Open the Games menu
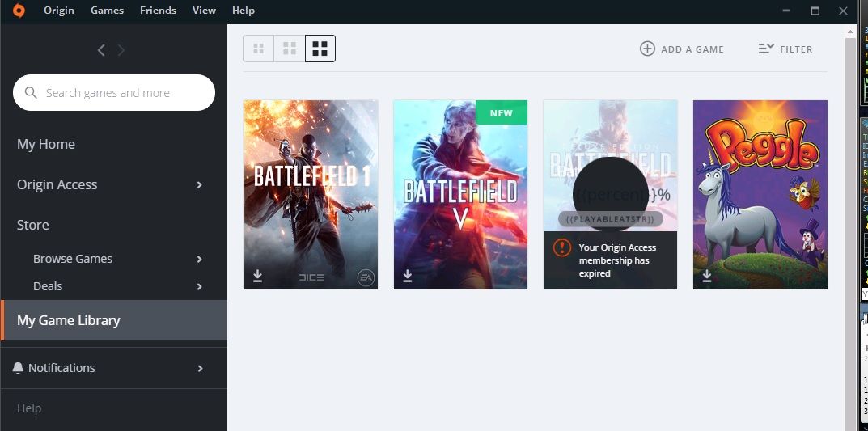This screenshot has height=431, width=868. click(x=108, y=11)
